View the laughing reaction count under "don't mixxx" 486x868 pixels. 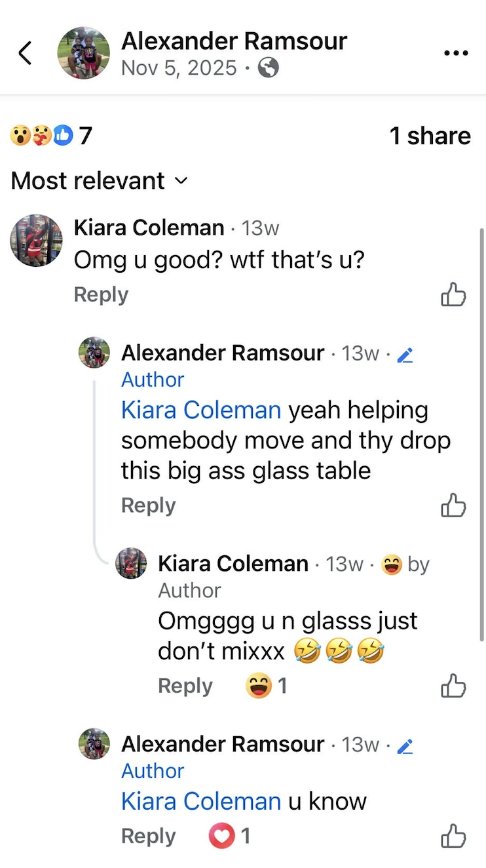(x=266, y=686)
